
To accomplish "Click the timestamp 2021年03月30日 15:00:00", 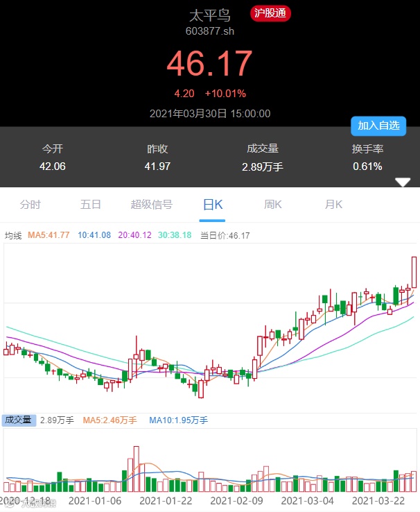I will click(210, 114).
